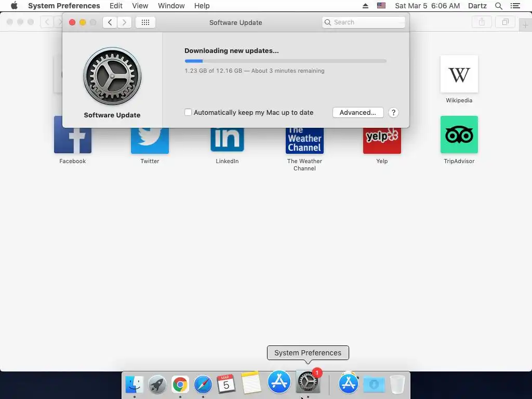This screenshot has width=532, height=399.
Task: Open the Edit menu
Action: [x=116, y=6]
